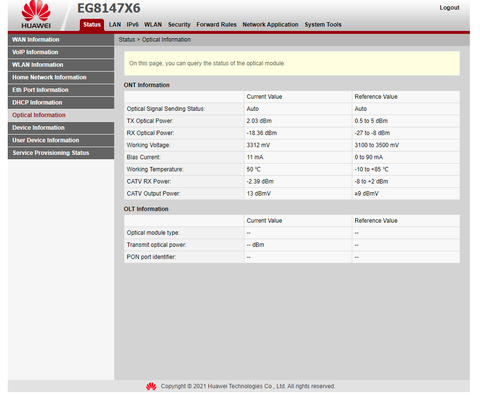
Task: Click the -2.39 dBm value
Action: (x=260, y=182)
